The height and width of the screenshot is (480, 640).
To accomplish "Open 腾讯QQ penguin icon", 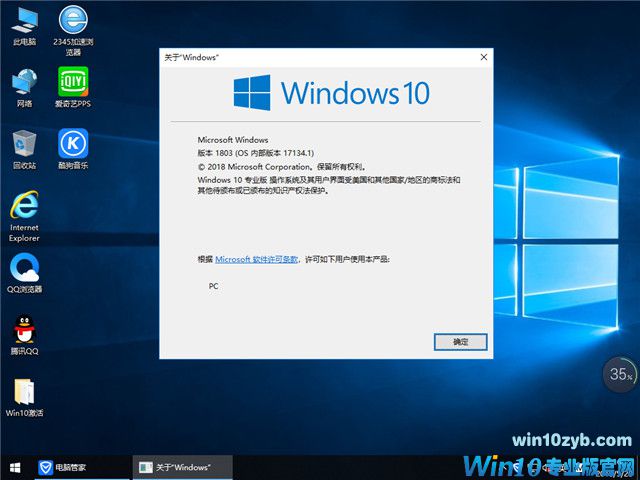I will 24,336.
